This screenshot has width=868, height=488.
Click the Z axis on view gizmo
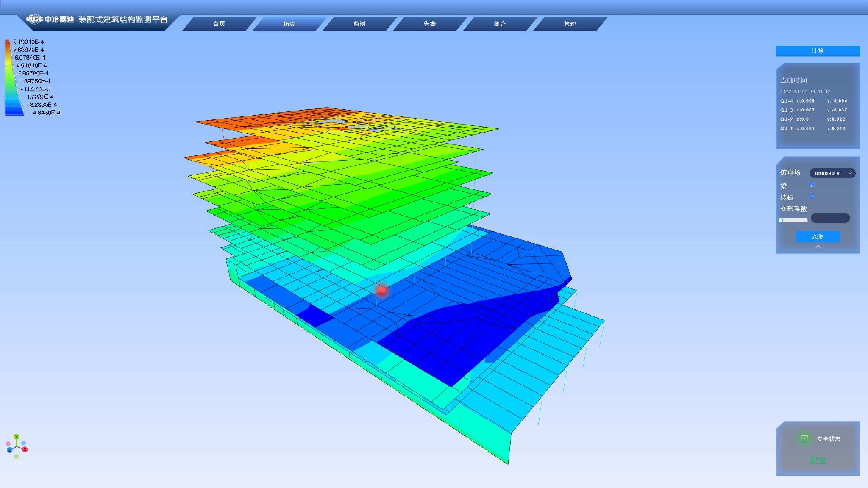click(x=9, y=450)
